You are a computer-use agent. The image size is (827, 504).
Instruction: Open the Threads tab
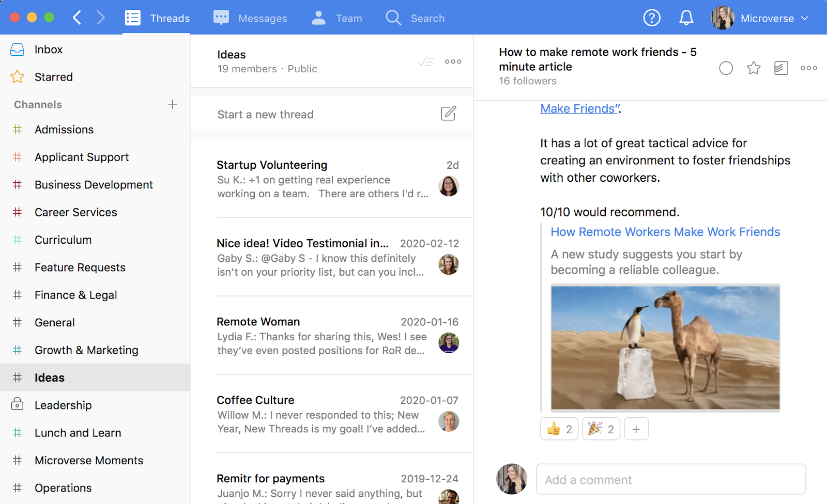pyautogui.click(x=157, y=18)
